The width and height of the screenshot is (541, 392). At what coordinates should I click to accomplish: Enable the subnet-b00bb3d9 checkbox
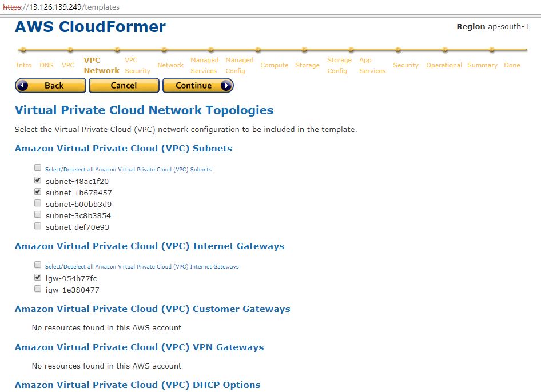tap(38, 203)
